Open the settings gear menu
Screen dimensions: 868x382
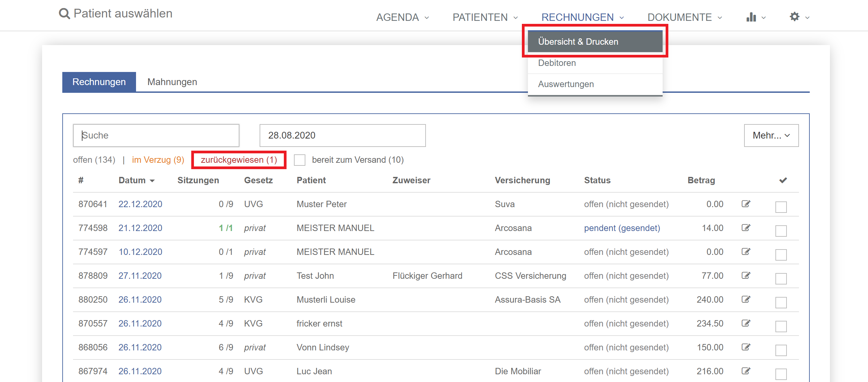(x=799, y=17)
